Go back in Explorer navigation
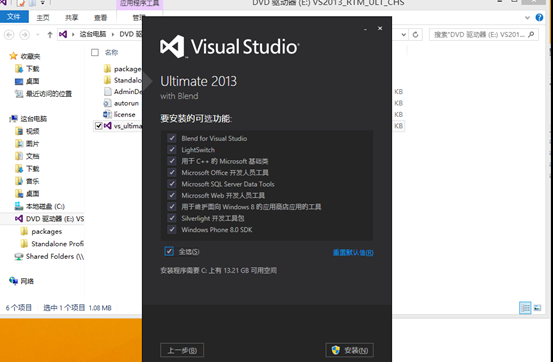This screenshot has width=553, height=362. [9, 35]
